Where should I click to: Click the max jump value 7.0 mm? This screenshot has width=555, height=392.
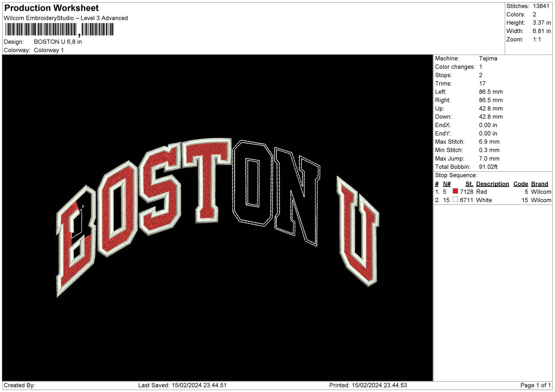489,159
